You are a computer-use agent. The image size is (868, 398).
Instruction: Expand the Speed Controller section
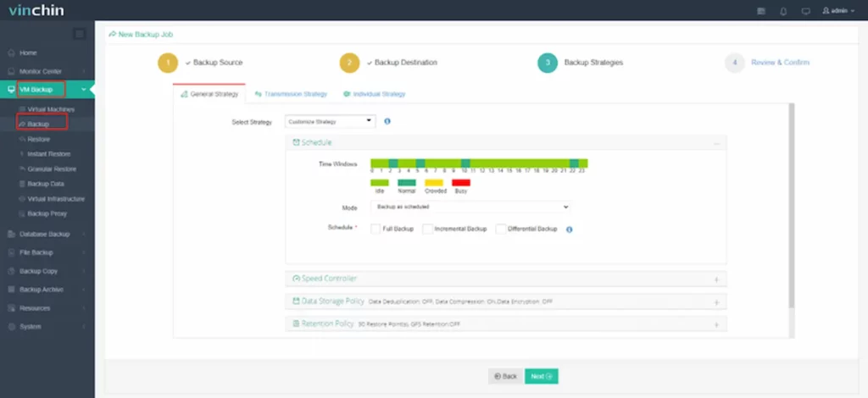click(506, 279)
